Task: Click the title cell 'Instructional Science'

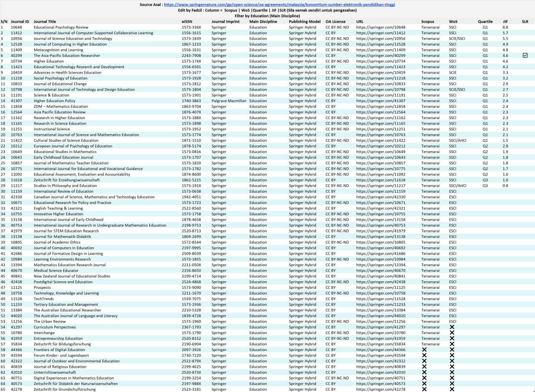Action: tap(52, 129)
